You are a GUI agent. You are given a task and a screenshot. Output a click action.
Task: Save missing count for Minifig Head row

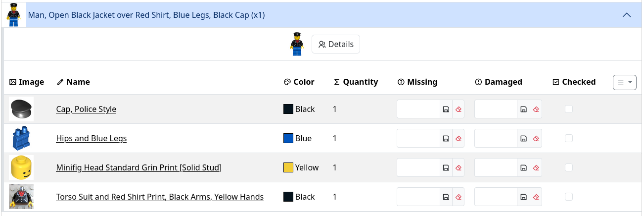[446, 167]
